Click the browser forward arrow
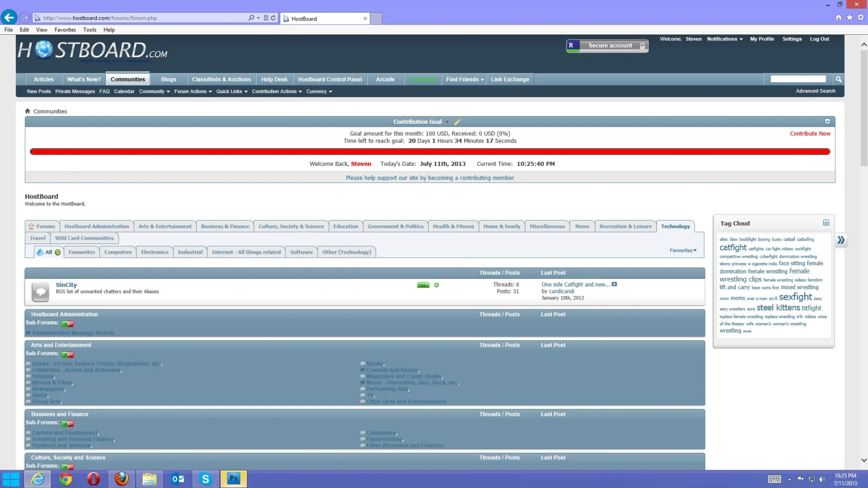Viewport: 868px width, 488px height. pyautogui.click(x=25, y=18)
